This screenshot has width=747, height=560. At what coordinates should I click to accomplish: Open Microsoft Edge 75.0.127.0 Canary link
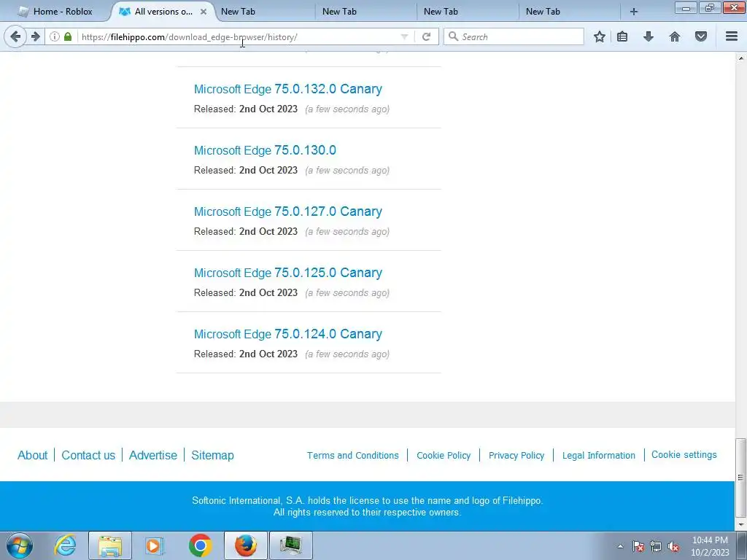tap(287, 211)
